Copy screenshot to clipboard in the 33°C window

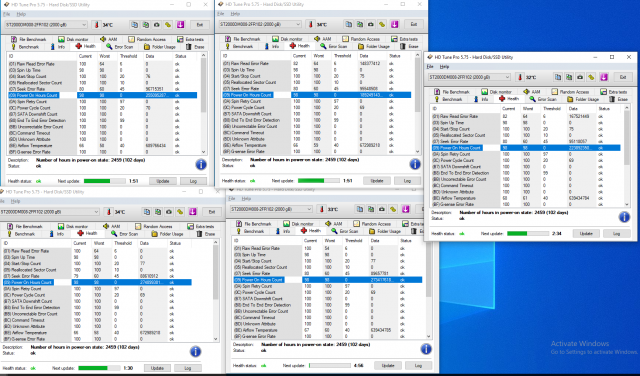coord(371,209)
